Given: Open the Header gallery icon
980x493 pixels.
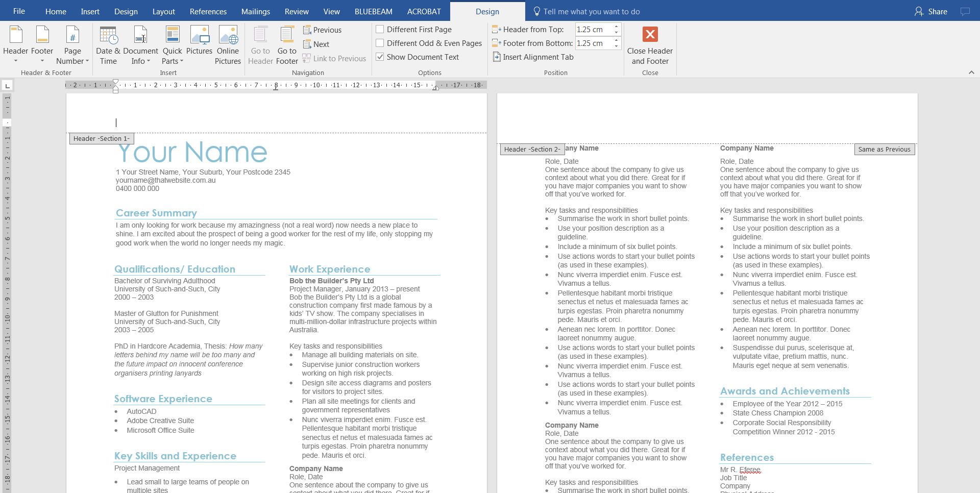Looking at the screenshot, I should pos(16,35).
